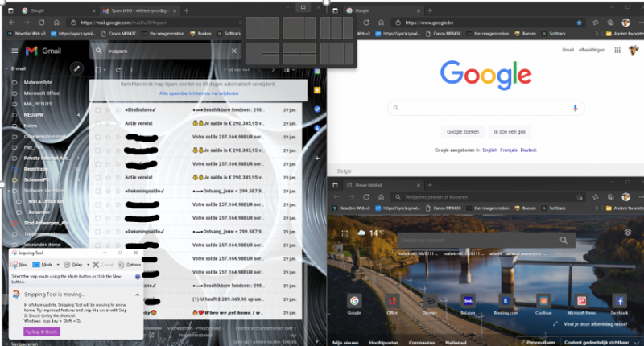
Task: Click the Google search input box
Action: [x=483, y=108]
